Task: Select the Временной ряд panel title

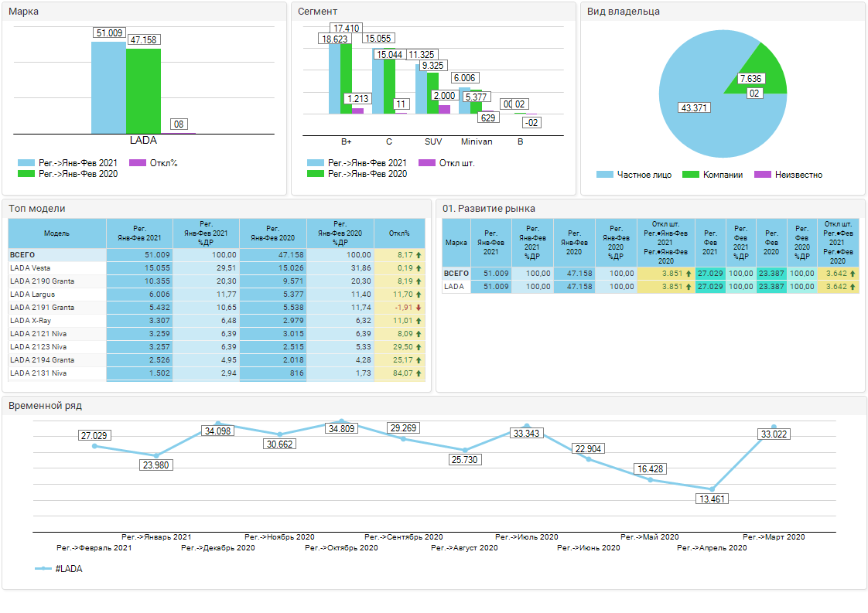Action: pos(45,406)
